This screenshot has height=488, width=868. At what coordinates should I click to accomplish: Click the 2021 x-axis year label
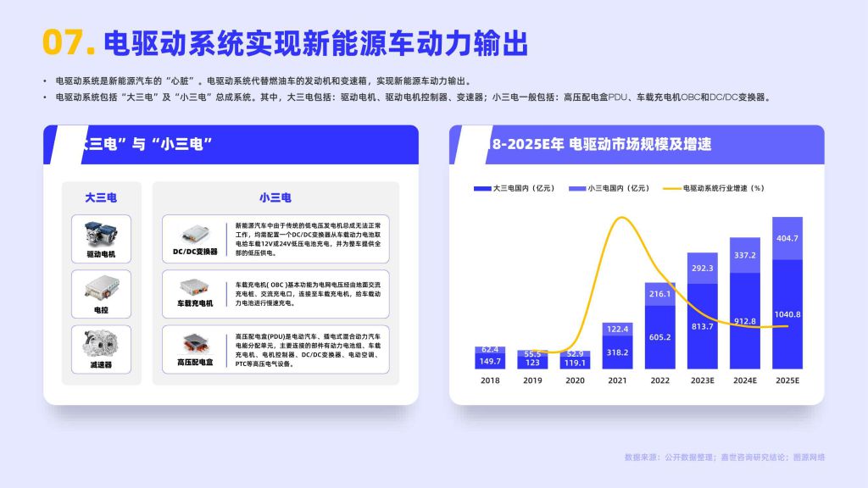coord(617,381)
